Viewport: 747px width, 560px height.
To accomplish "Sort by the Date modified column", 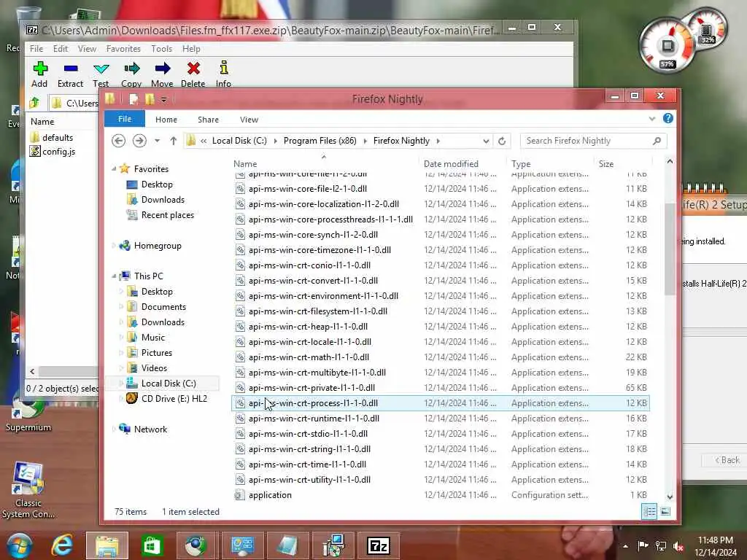I will (x=451, y=164).
